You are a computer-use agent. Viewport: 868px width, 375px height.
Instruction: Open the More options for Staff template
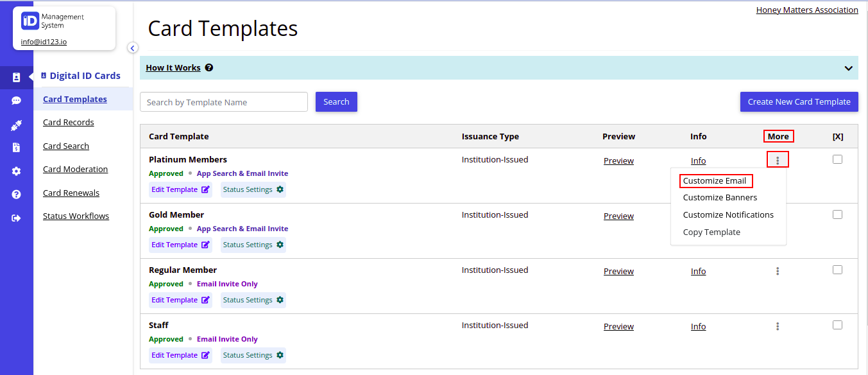(x=777, y=326)
